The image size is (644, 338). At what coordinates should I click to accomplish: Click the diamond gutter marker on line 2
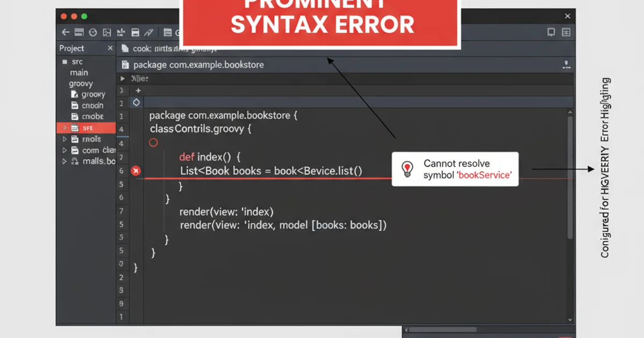[x=136, y=101]
